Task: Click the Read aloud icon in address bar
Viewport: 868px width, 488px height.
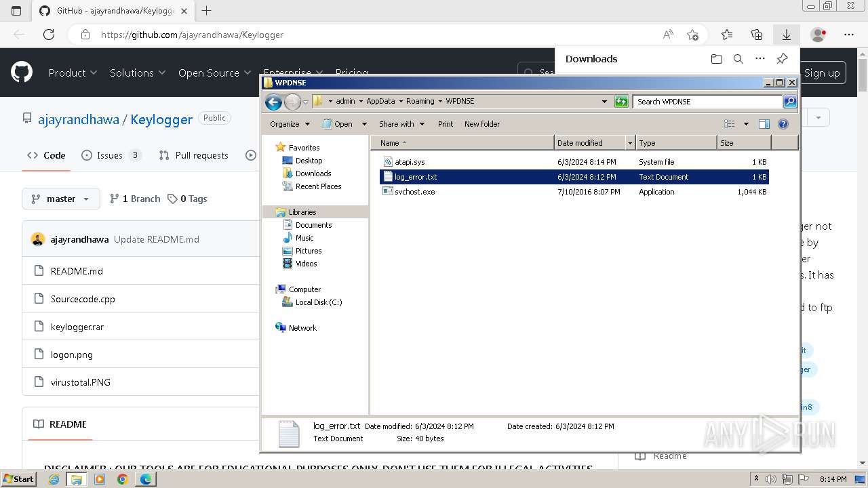Action: (x=668, y=35)
